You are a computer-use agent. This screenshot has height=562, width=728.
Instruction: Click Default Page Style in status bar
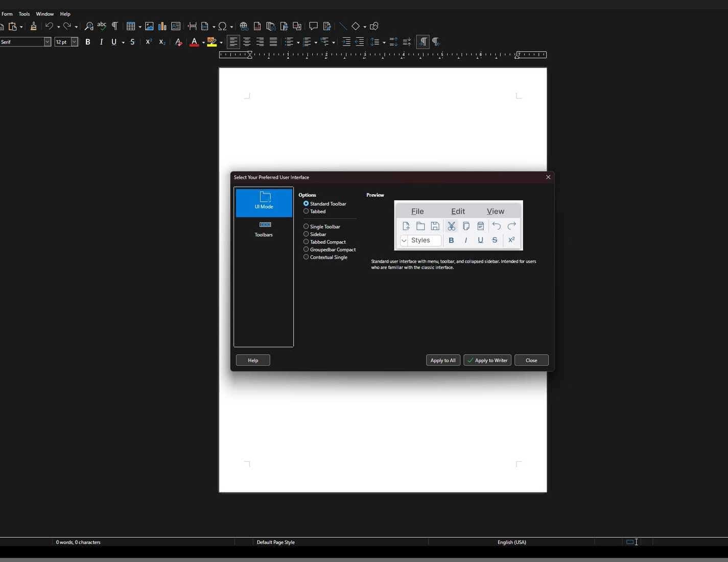click(x=276, y=542)
